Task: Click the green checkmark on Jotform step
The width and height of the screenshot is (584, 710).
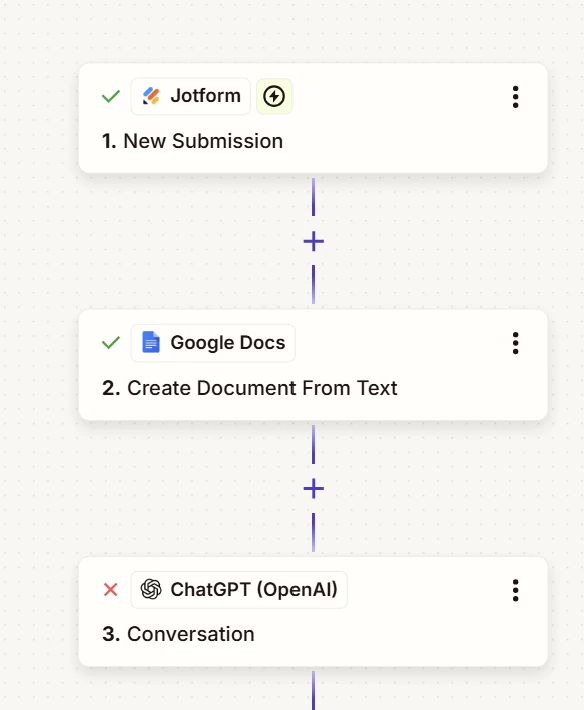Action: [111, 96]
